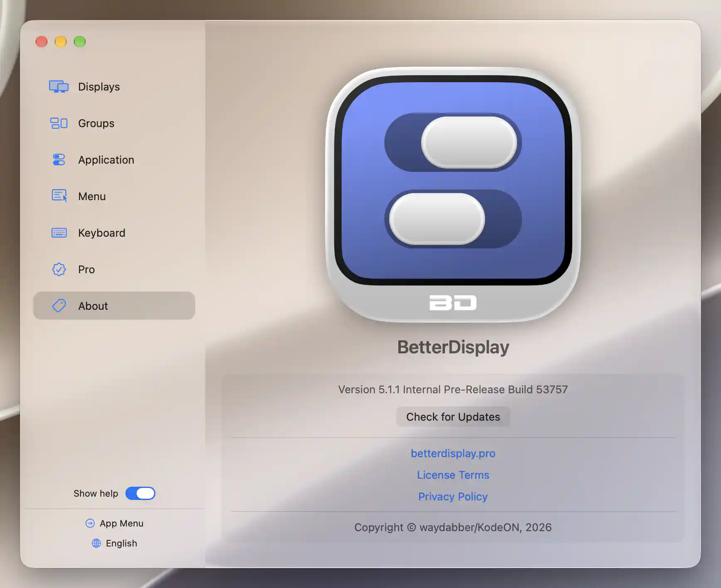Close the window with the red button
721x588 pixels.
coord(42,42)
